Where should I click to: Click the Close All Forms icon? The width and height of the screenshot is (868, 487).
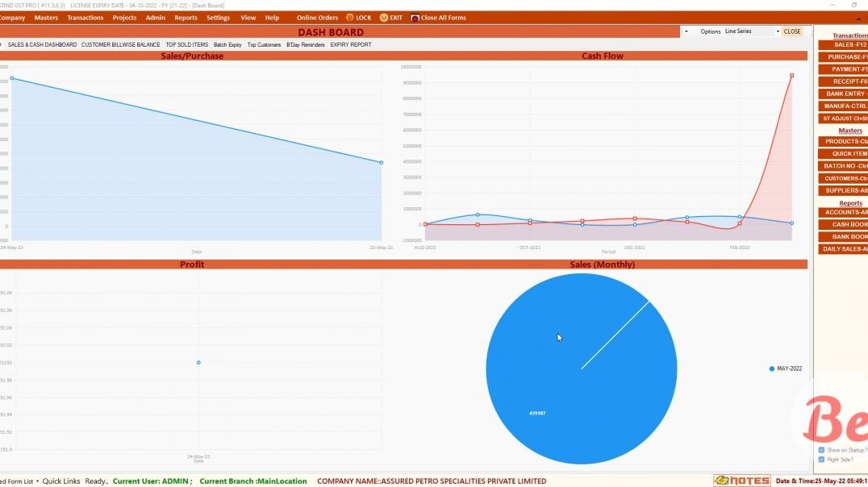pos(415,18)
